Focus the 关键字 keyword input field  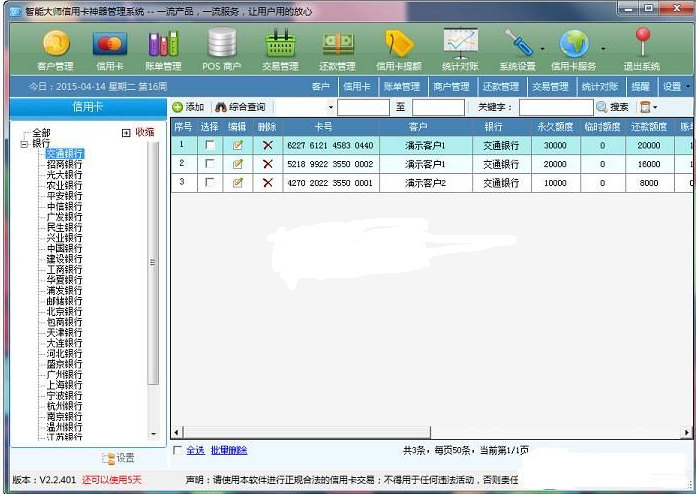point(556,107)
